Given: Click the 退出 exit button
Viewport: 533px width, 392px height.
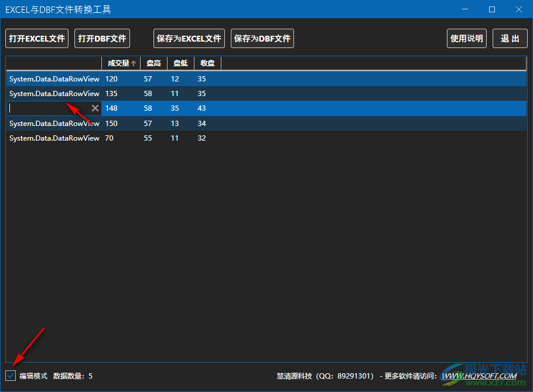Looking at the screenshot, I should 510,39.
